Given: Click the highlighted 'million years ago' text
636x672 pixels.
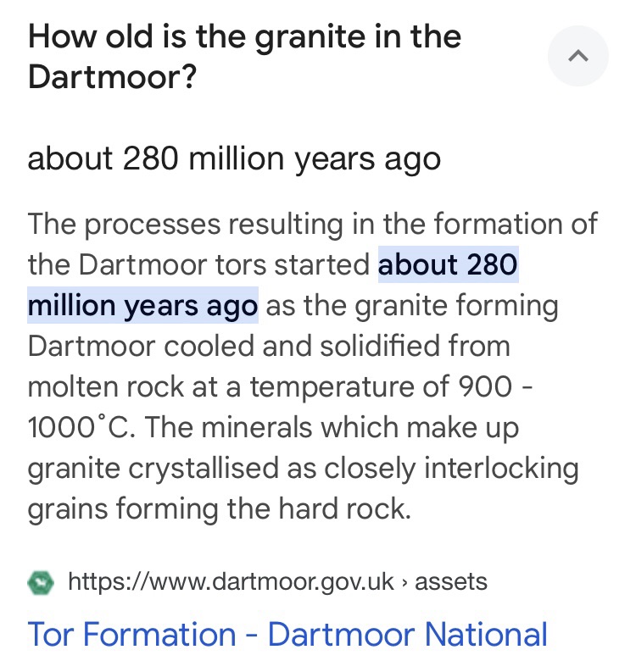Looking at the screenshot, I should click(142, 305).
